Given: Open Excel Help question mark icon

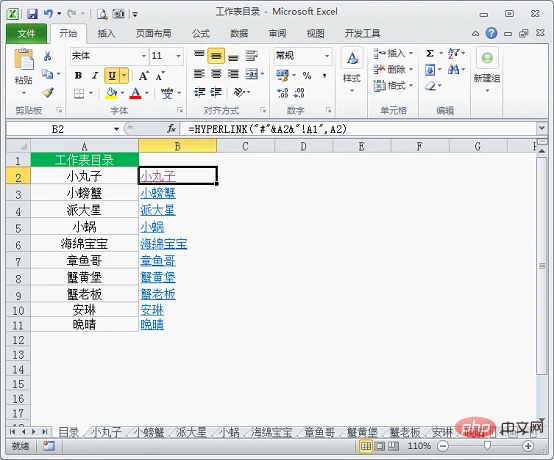Looking at the screenshot, I should [x=491, y=33].
